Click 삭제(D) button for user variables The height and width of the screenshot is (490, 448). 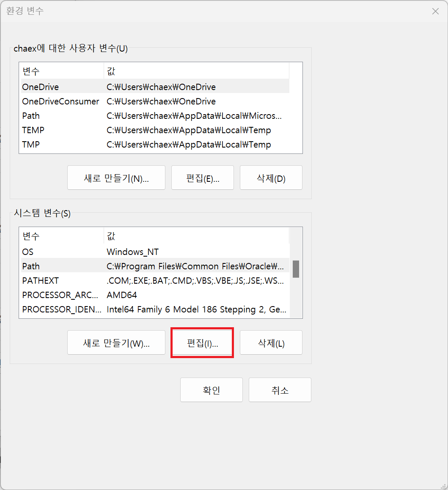coord(271,178)
